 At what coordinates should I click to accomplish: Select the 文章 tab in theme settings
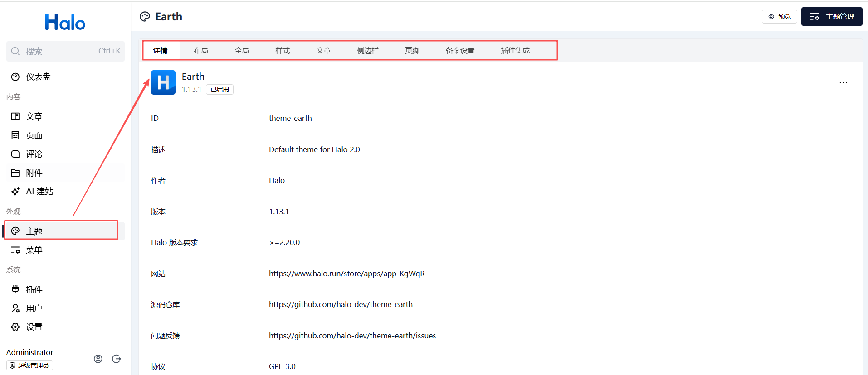point(323,50)
